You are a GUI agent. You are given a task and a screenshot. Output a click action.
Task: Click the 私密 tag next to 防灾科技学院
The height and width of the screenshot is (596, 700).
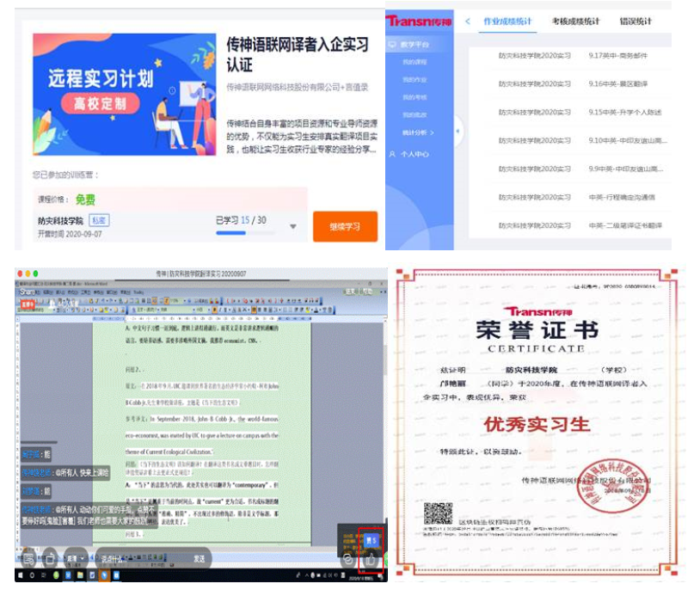click(100, 221)
